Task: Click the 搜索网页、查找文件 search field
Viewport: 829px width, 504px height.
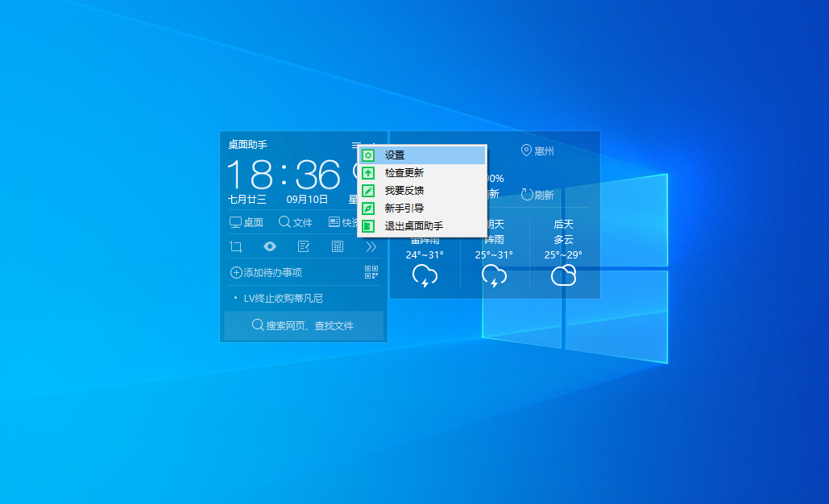Action: (304, 325)
